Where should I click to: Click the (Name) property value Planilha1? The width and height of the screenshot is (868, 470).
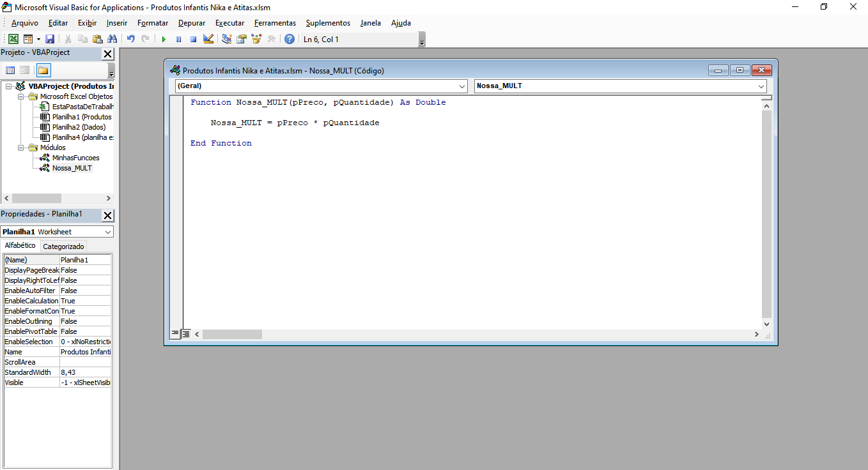[x=86, y=260]
